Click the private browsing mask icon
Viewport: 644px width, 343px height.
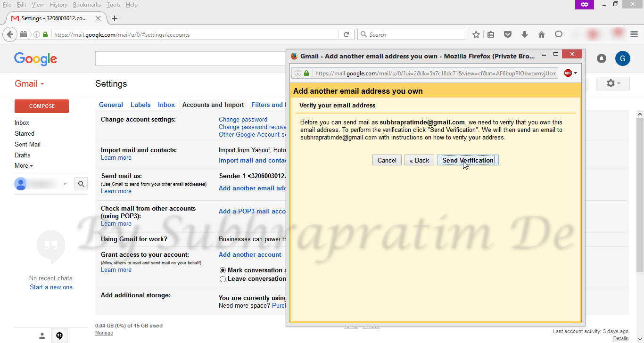click(584, 4)
